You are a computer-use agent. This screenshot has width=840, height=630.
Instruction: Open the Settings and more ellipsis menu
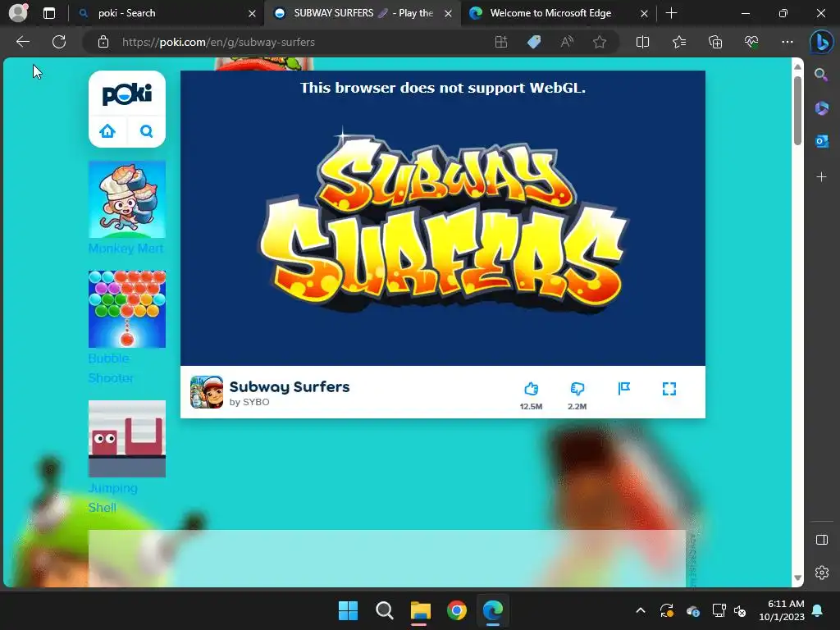coord(787,42)
